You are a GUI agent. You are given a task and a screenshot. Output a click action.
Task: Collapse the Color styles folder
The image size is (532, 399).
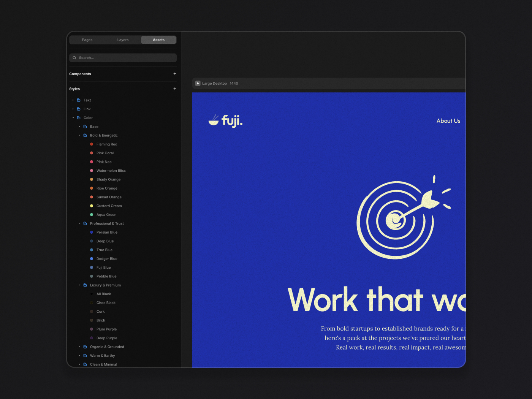(x=73, y=118)
